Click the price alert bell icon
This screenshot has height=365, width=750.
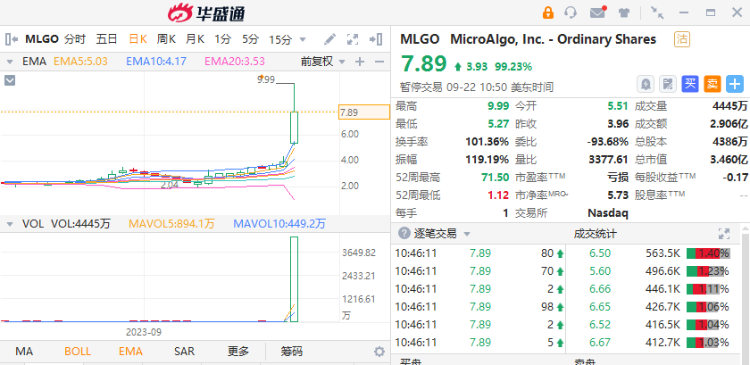point(646,84)
